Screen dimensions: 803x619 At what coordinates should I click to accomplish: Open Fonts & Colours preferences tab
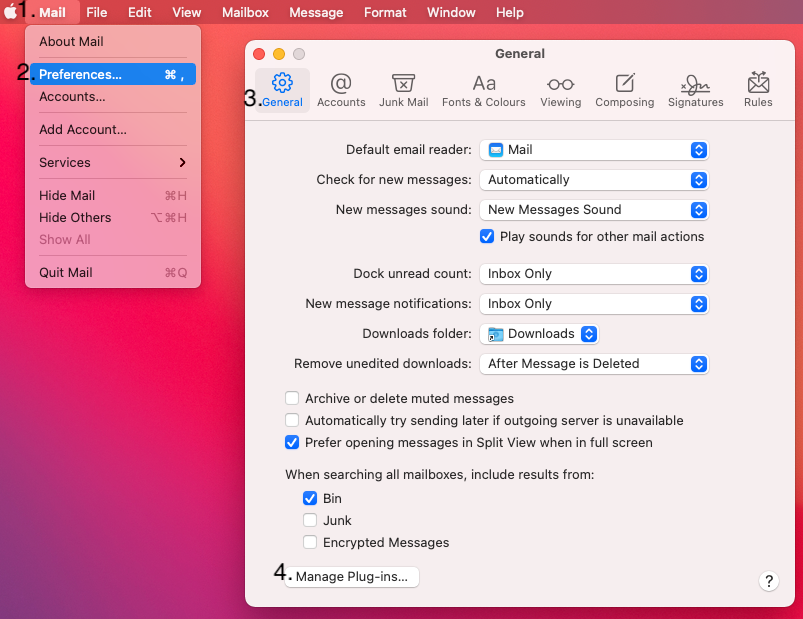(483, 91)
